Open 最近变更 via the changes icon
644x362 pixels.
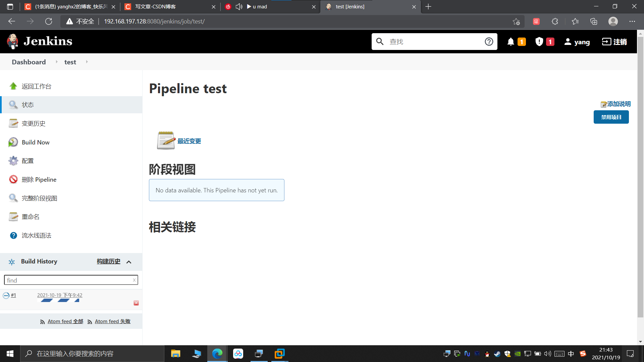click(166, 140)
